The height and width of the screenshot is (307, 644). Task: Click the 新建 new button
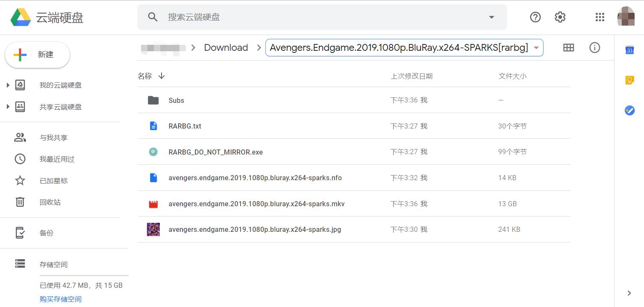click(37, 55)
